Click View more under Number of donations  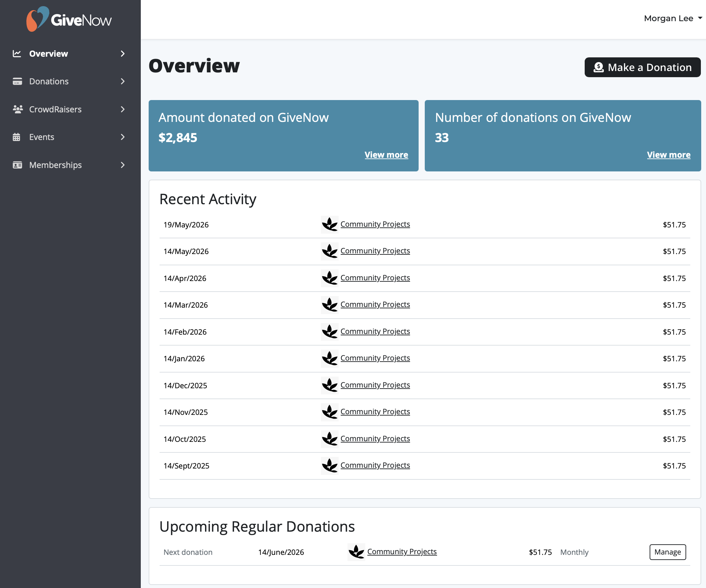pyautogui.click(x=668, y=155)
